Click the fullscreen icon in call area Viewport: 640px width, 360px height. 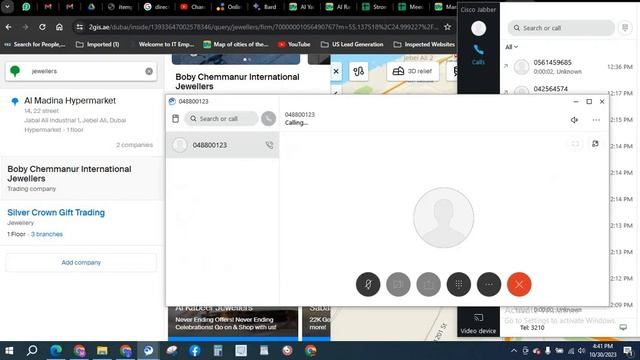(575, 144)
